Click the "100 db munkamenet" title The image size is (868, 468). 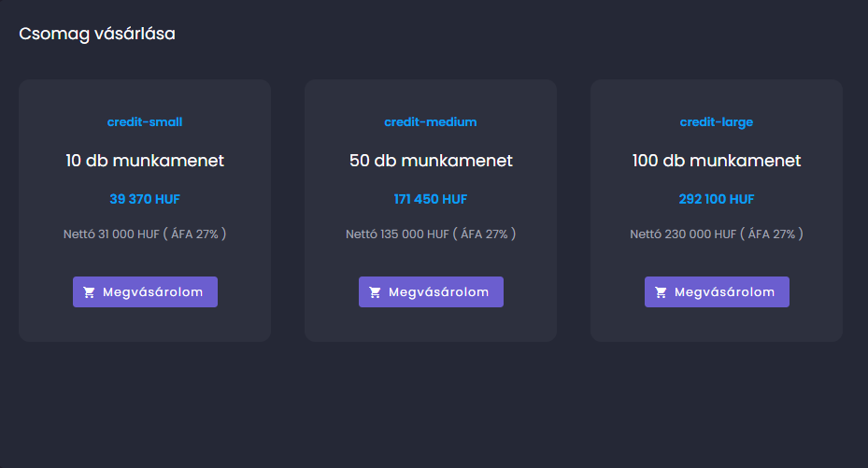tap(717, 161)
